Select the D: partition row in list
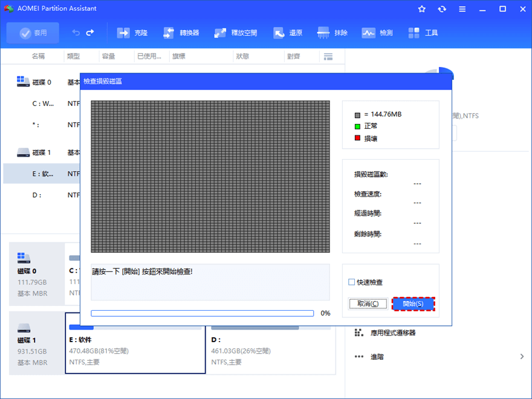The image size is (532, 399). click(x=41, y=195)
